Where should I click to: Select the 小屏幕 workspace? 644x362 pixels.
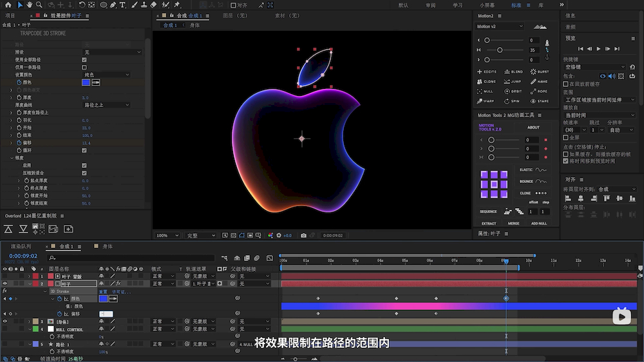[x=487, y=5]
